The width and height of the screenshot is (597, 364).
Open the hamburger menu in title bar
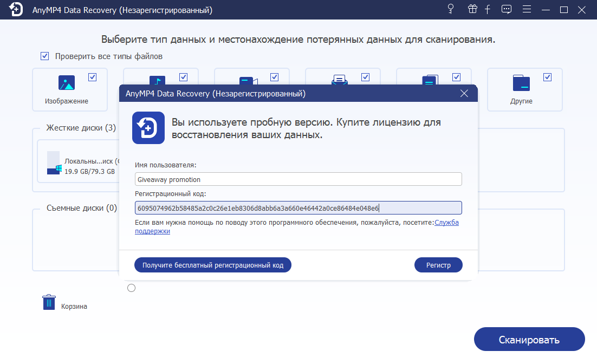(x=526, y=9)
